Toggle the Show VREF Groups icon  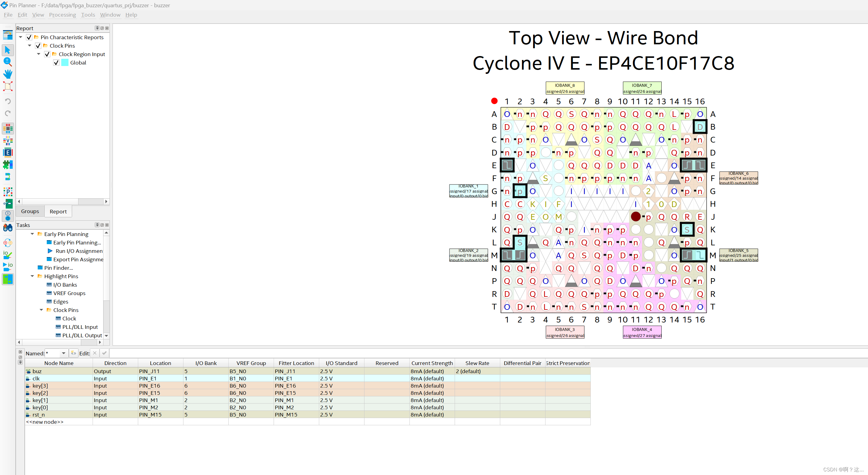pyautogui.click(x=8, y=140)
